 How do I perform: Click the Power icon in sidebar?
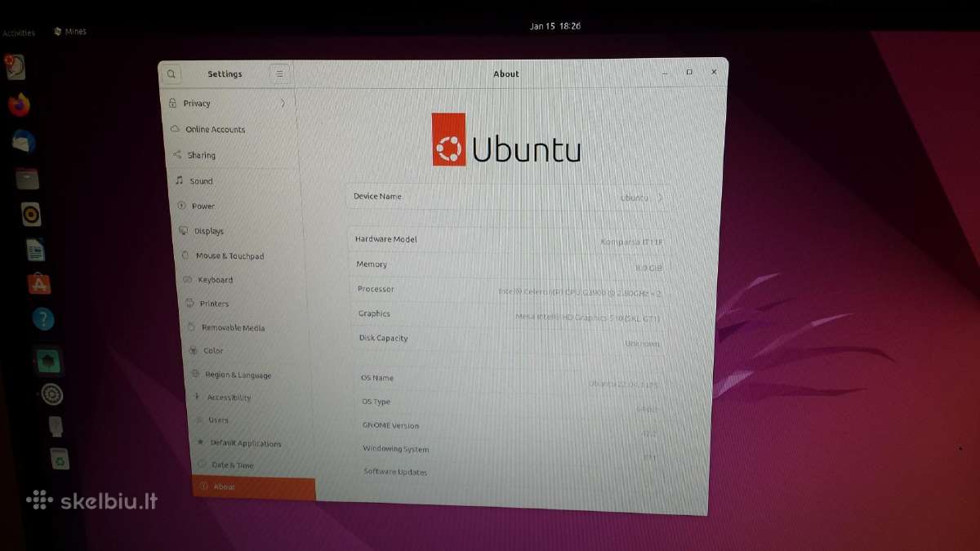(x=181, y=206)
